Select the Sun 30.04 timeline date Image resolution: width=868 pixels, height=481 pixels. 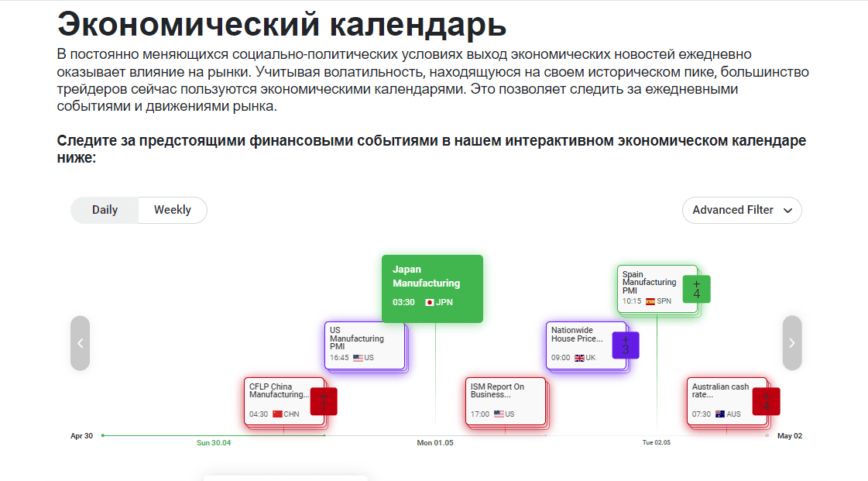pos(214,443)
